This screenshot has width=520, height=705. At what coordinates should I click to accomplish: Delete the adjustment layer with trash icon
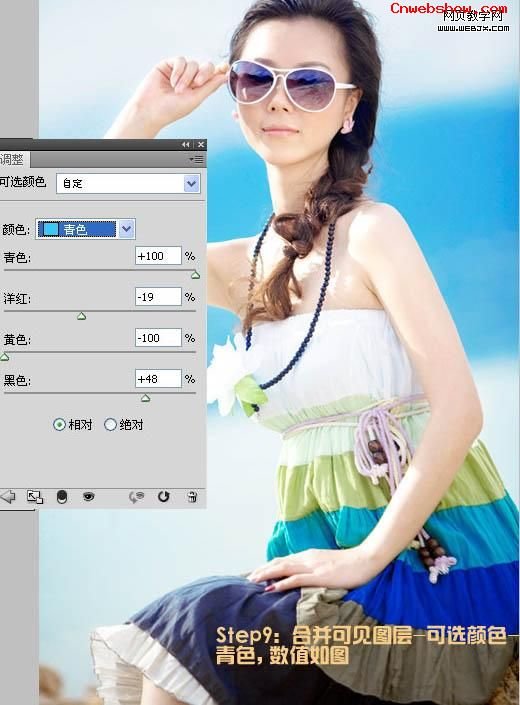192,497
